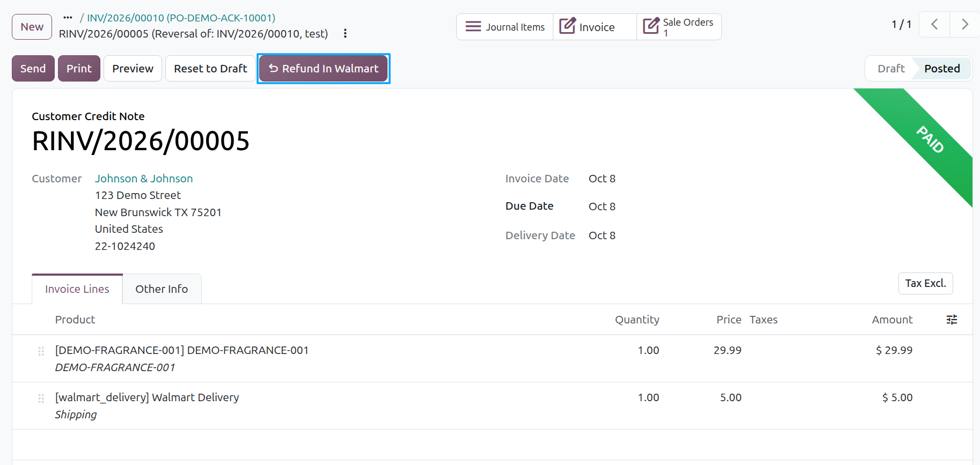The width and height of the screenshot is (980, 465).
Task: Grab drag handle of DEMO-FRAGRANCE-001 line
Action: [x=41, y=351]
